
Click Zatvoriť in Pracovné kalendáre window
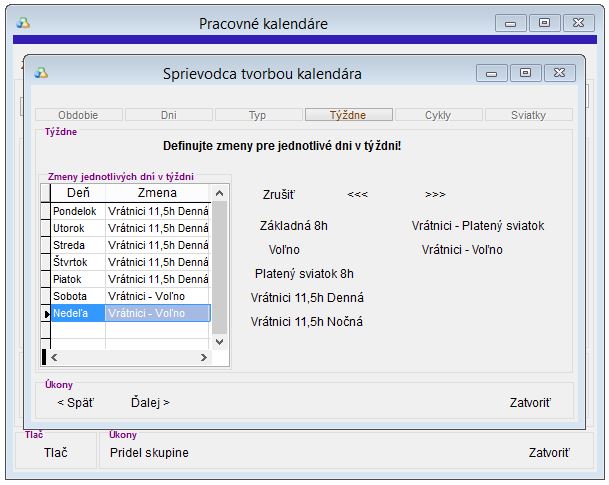(x=549, y=453)
